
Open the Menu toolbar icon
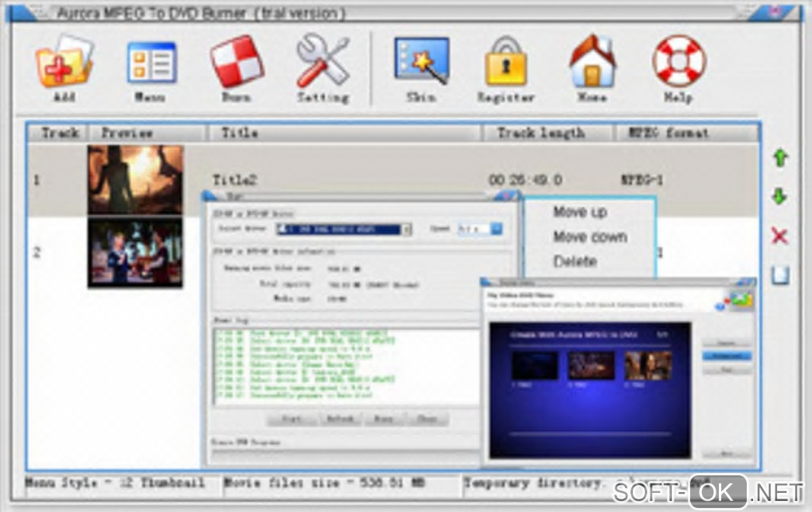point(151,63)
